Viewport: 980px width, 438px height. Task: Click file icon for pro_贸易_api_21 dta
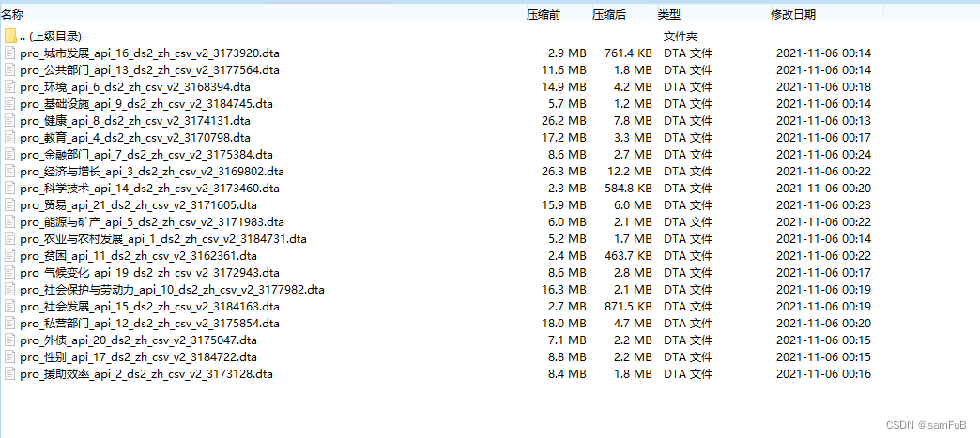pos(9,205)
